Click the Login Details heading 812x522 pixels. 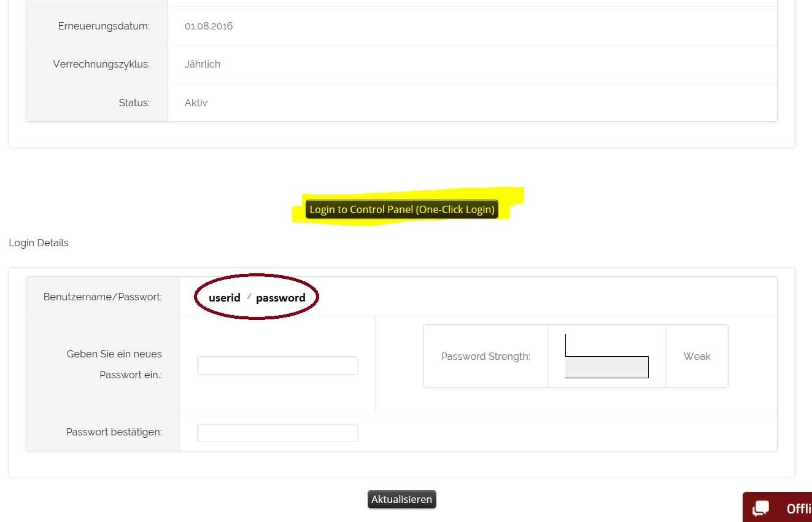coord(39,243)
